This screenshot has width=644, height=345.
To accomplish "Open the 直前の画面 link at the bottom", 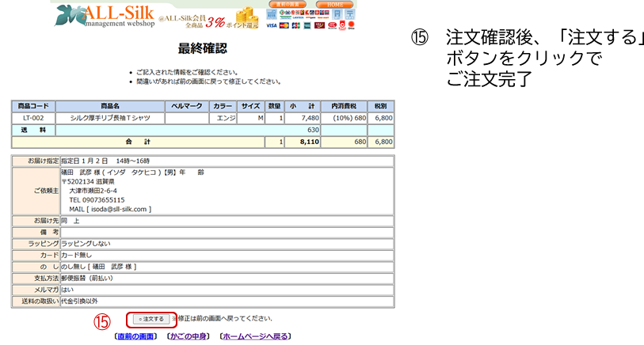I will pyautogui.click(x=135, y=336).
